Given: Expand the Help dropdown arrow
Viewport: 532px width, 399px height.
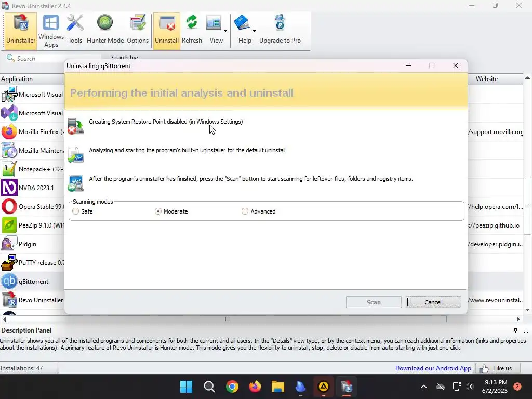Looking at the screenshot, I should coord(254,31).
